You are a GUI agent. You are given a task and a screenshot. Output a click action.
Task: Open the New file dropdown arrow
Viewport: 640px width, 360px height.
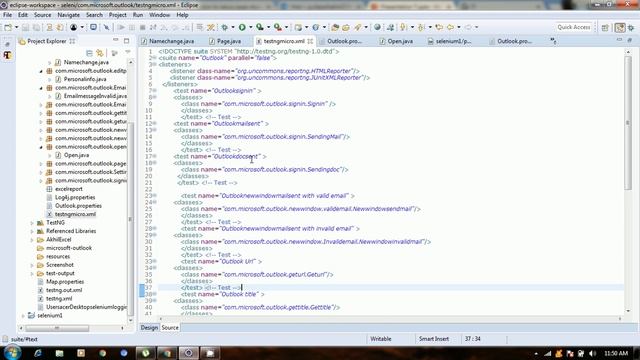[17, 27]
